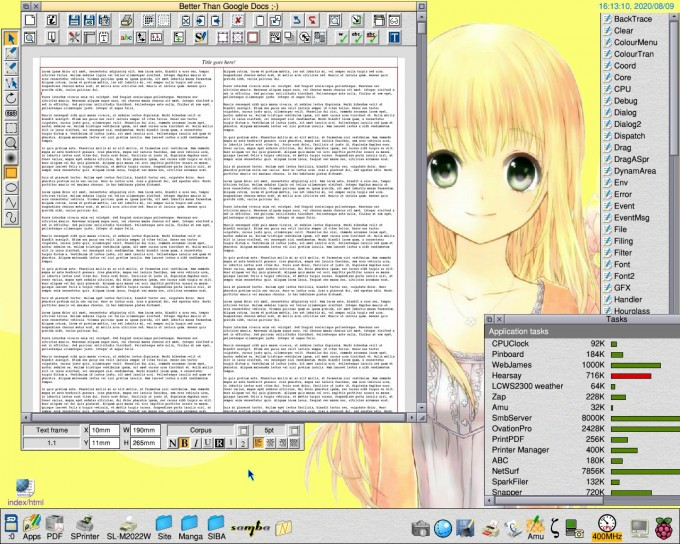Save the document with first floppy icon

click(x=74, y=20)
